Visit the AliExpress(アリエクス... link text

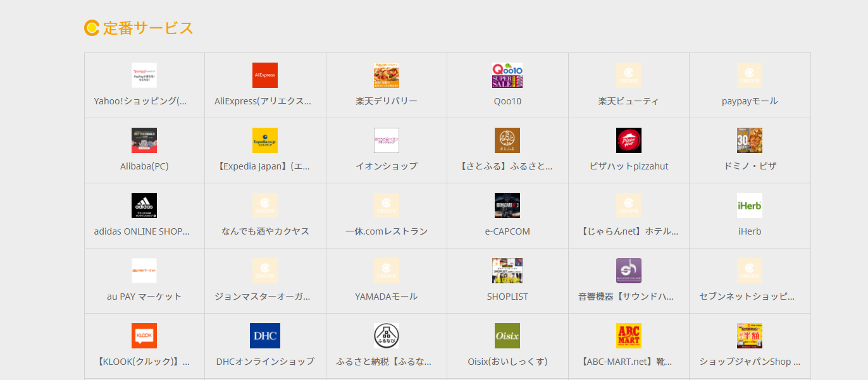(x=263, y=101)
